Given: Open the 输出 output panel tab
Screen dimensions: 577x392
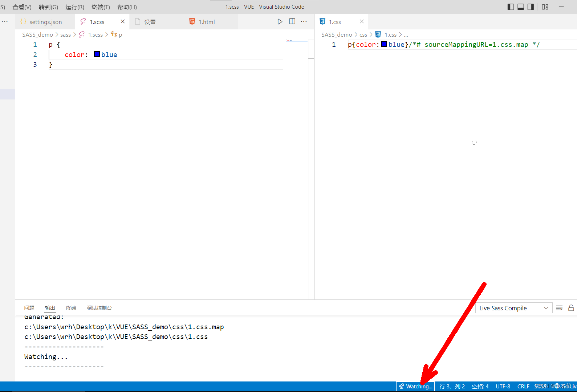Looking at the screenshot, I should 50,308.
